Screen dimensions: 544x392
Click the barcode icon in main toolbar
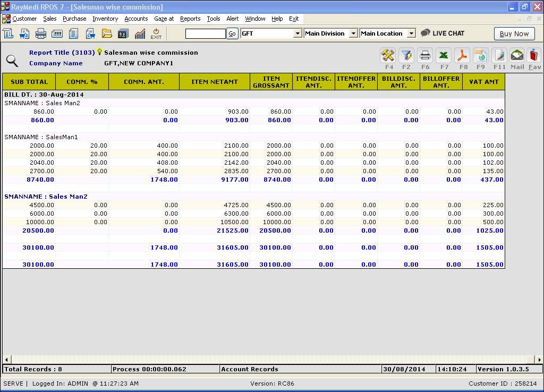click(57, 34)
